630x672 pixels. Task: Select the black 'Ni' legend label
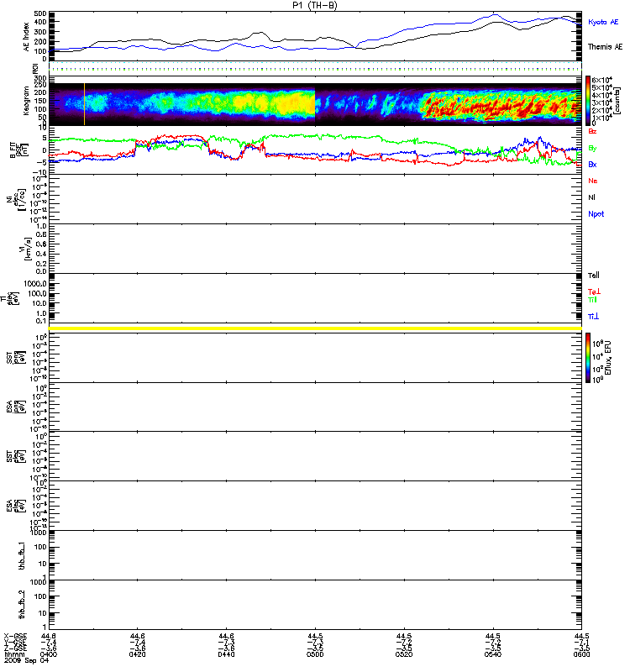pos(591,197)
